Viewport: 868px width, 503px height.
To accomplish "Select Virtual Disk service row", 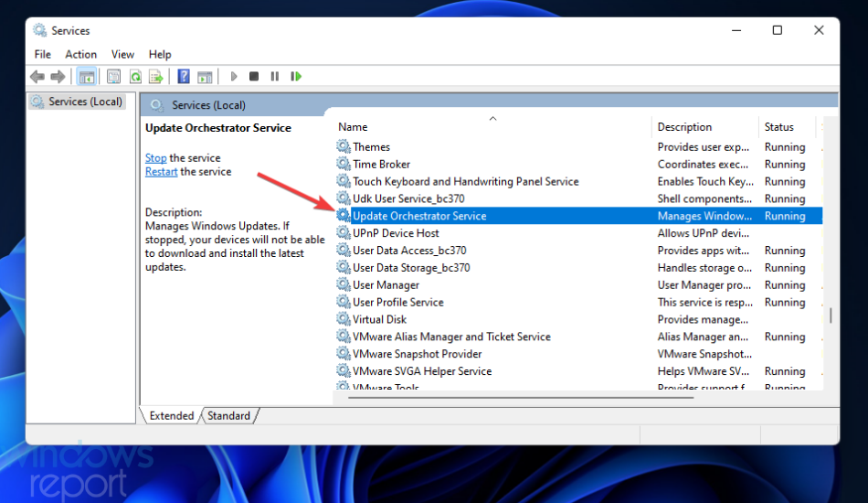I will click(578, 319).
